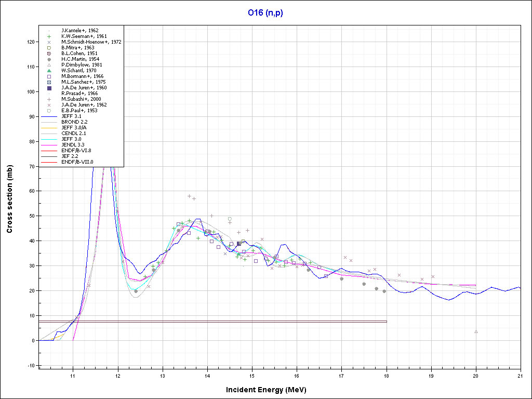The image size is (532, 399).
Task: Select the E.B.Paul+, 1953 legend entry text
Action: tap(79, 111)
